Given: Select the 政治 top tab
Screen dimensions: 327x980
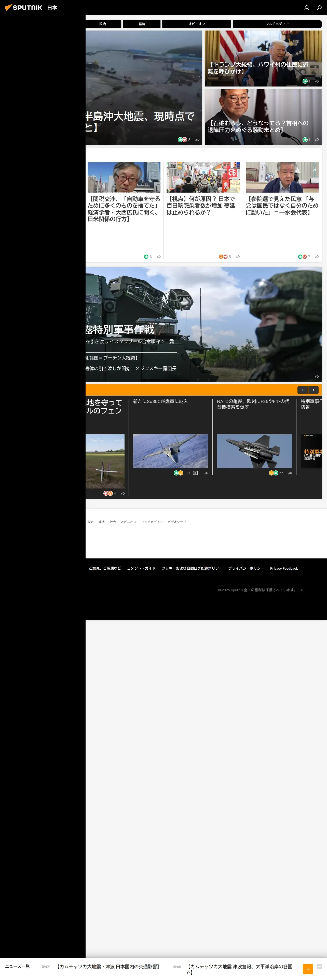Looking at the screenshot, I should pyautogui.click(x=103, y=24).
